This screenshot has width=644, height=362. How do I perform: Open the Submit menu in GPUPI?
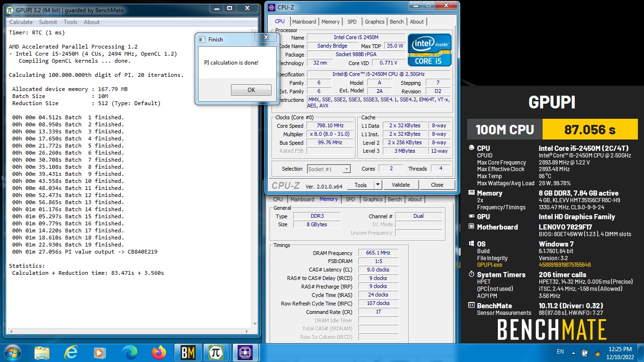coord(48,22)
